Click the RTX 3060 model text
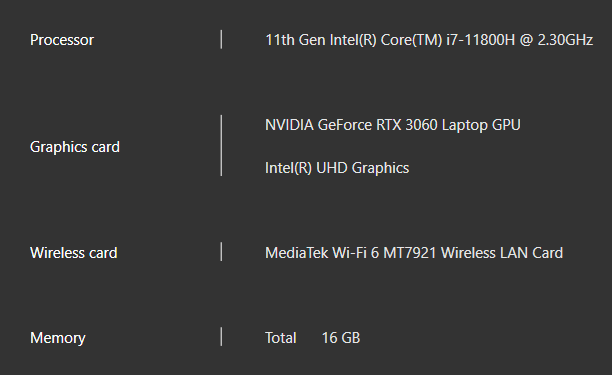612x375 pixels. coord(407,125)
